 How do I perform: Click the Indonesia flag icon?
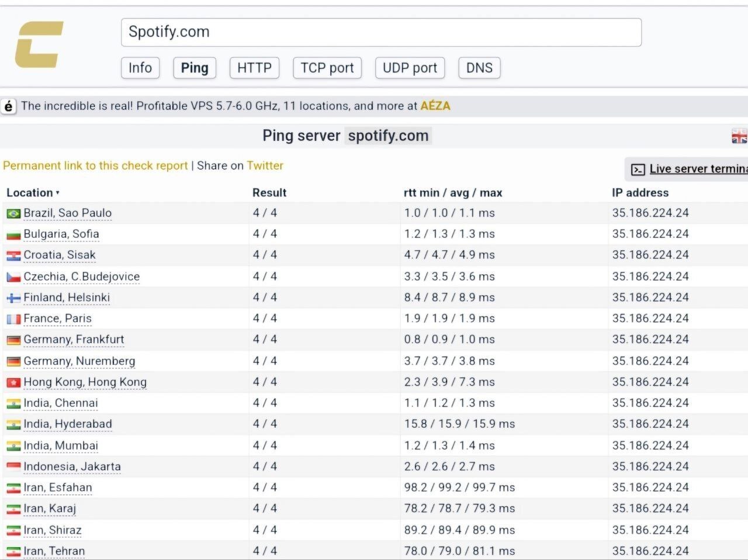[x=13, y=468]
